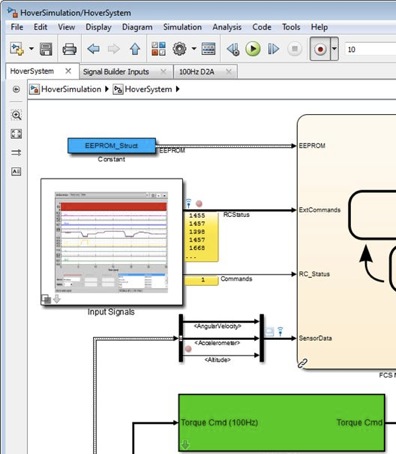
Task: Open the Simulation menu
Action: pyautogui.click(x=182, y=27)
